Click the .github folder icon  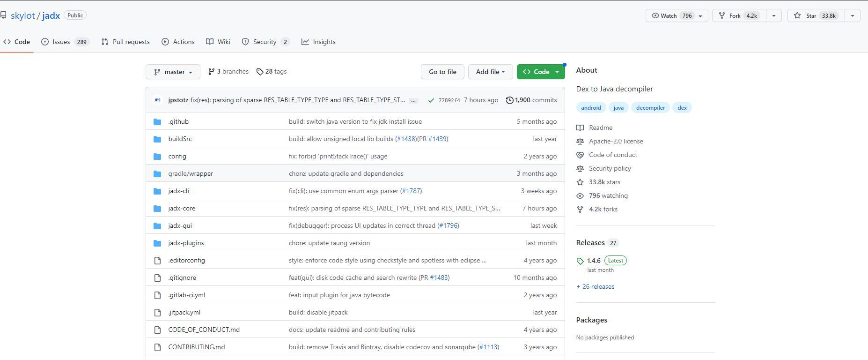point(157,121)
